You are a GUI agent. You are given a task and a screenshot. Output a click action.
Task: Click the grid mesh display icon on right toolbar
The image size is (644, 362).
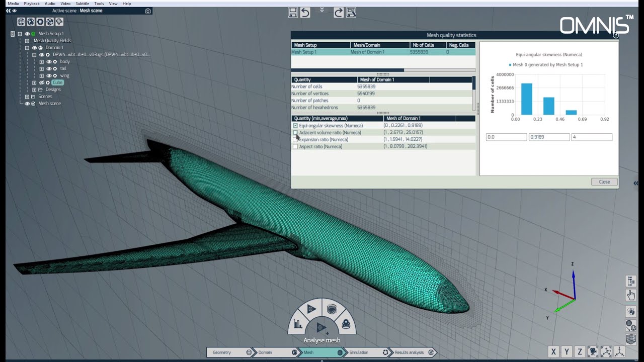pyautogui.click(x=631, y=339)
